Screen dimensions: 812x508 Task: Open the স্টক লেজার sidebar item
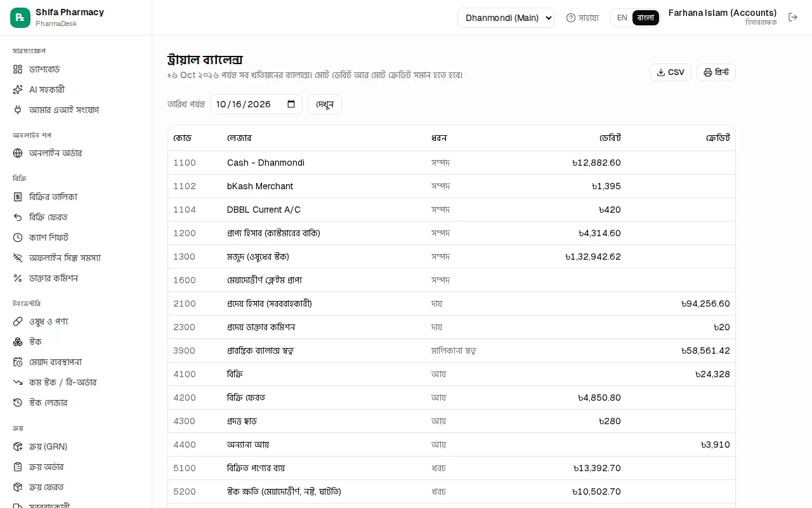coord(76,403)
